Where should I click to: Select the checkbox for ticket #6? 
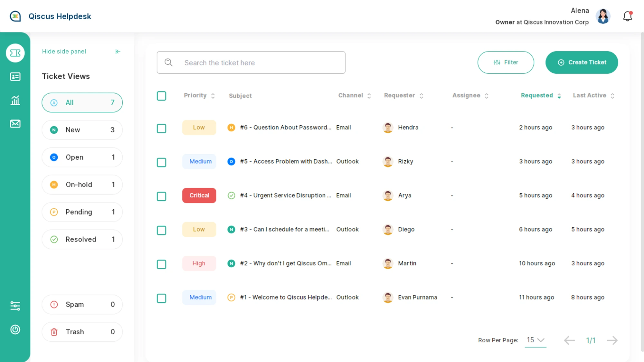161,129
